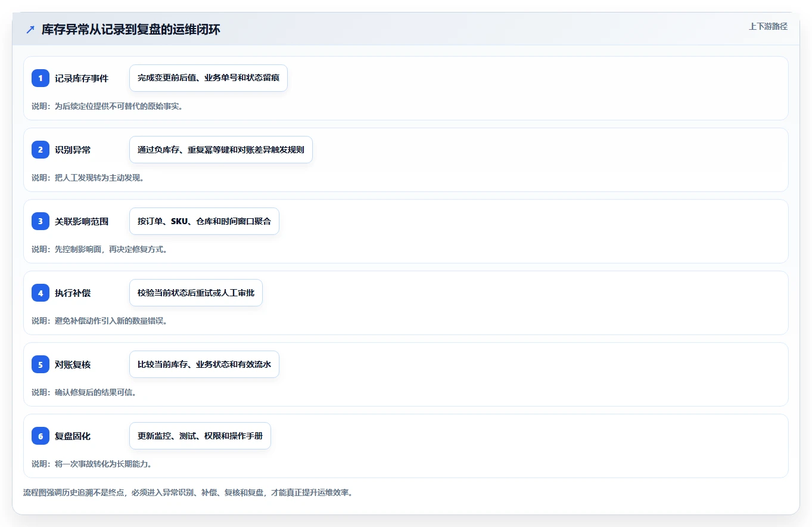Click step number badge 1
812x527 pixels.
[x=41, y=78]
